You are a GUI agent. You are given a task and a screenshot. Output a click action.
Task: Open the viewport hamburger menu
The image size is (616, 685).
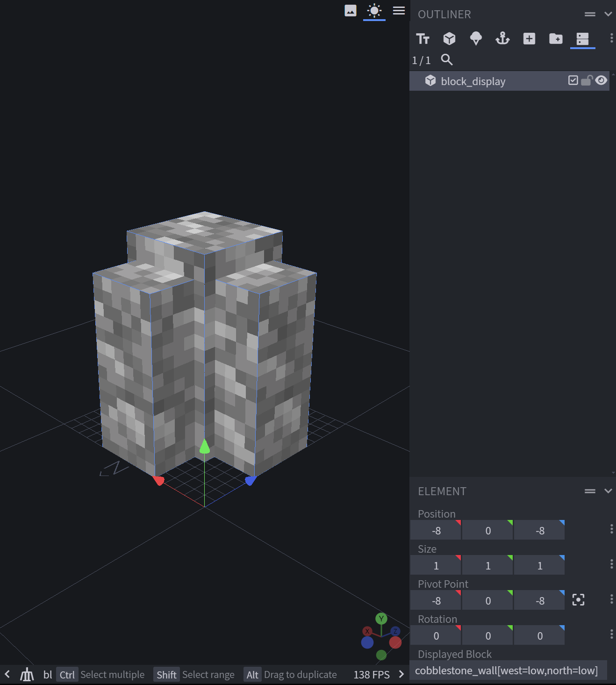(x=399, y=10)
